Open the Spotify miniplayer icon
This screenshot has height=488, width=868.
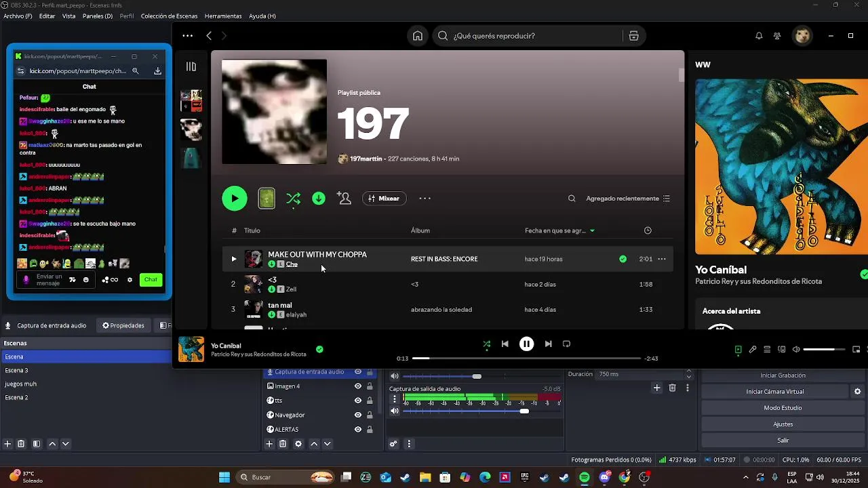click(x=856, y=350)
